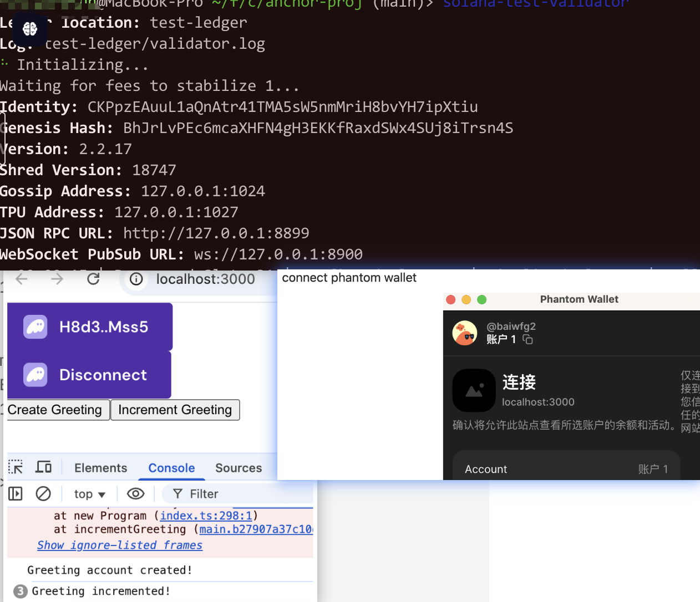This screenshot has height=602, width=700.
Task: Click the connect phantom wallet text
Action: [349, 278]
